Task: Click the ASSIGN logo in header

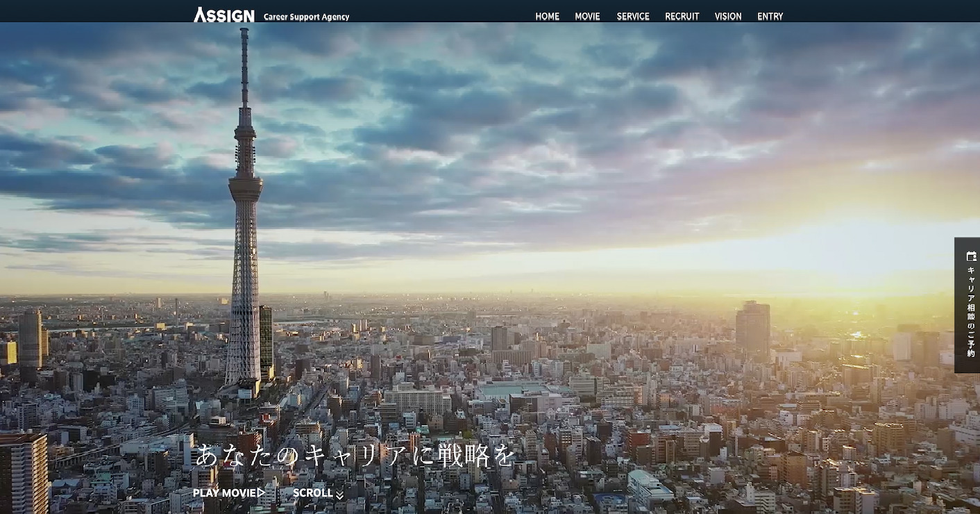Action: pos(224,15)
